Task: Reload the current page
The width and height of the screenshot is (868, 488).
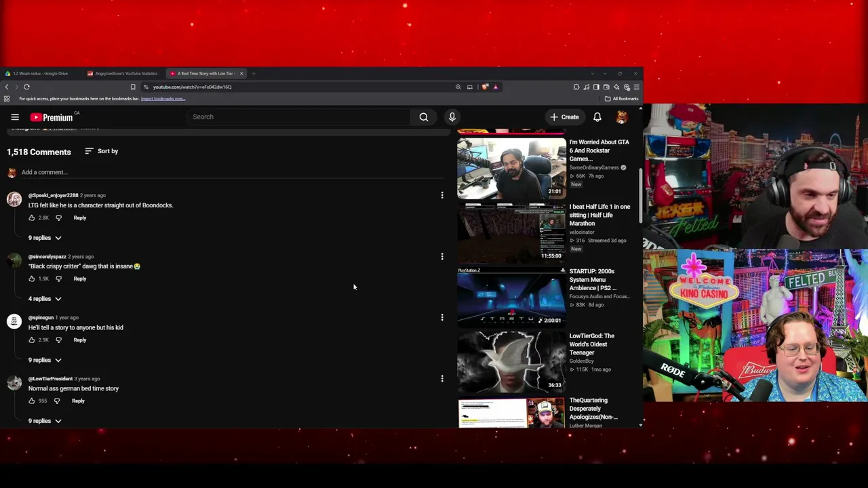Action: (x=26, y=87)
